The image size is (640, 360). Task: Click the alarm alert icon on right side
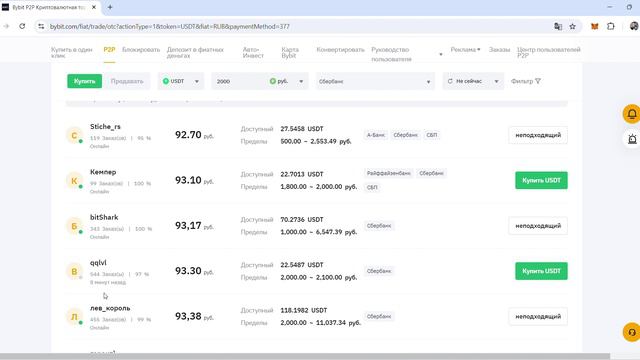632,139
